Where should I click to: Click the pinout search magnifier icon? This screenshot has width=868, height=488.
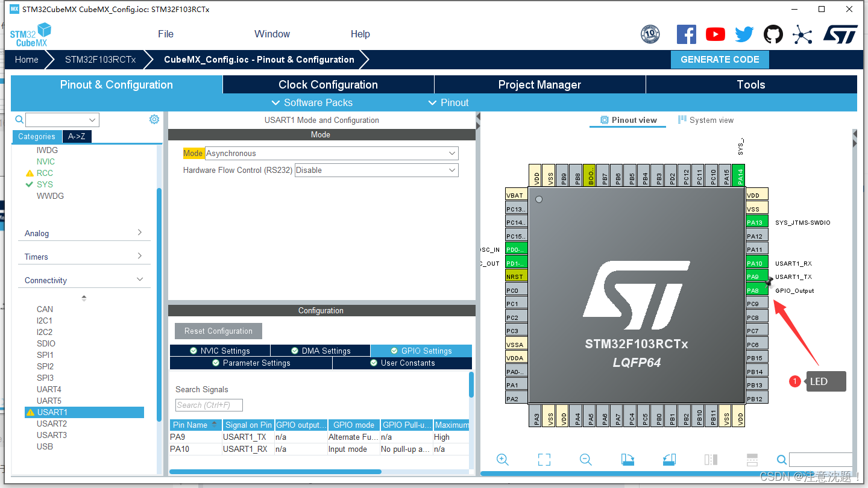[x=781, y=460]
